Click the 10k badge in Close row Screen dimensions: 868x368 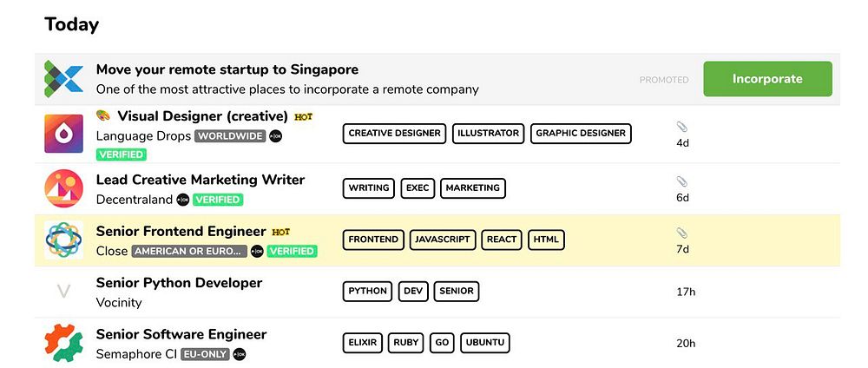pos(257,251)
